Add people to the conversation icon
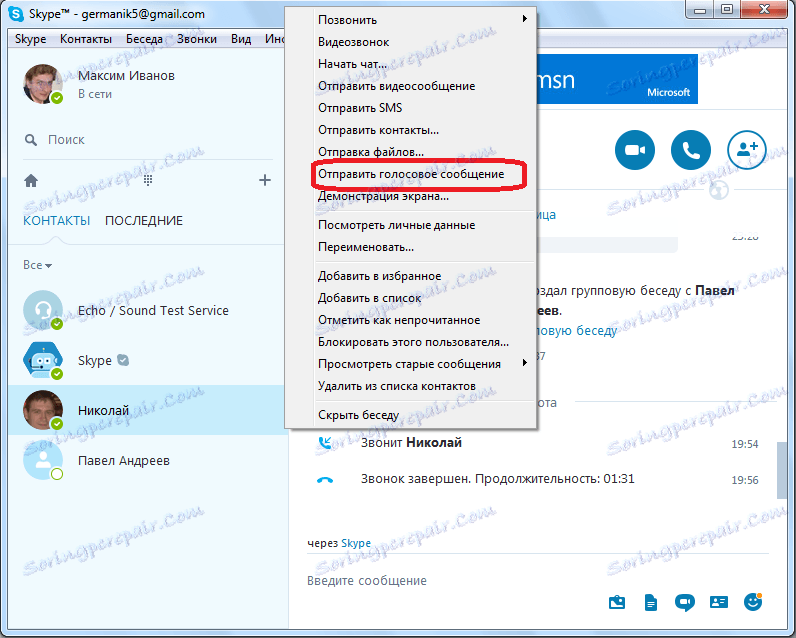The height and width of the screenshot is (638, 796). pos(746,150)
